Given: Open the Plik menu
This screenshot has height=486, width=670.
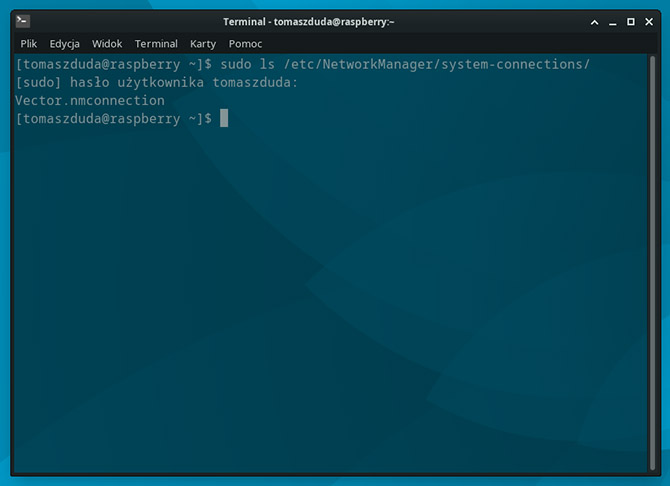Looking at the screenshot, I should (29, 44).
